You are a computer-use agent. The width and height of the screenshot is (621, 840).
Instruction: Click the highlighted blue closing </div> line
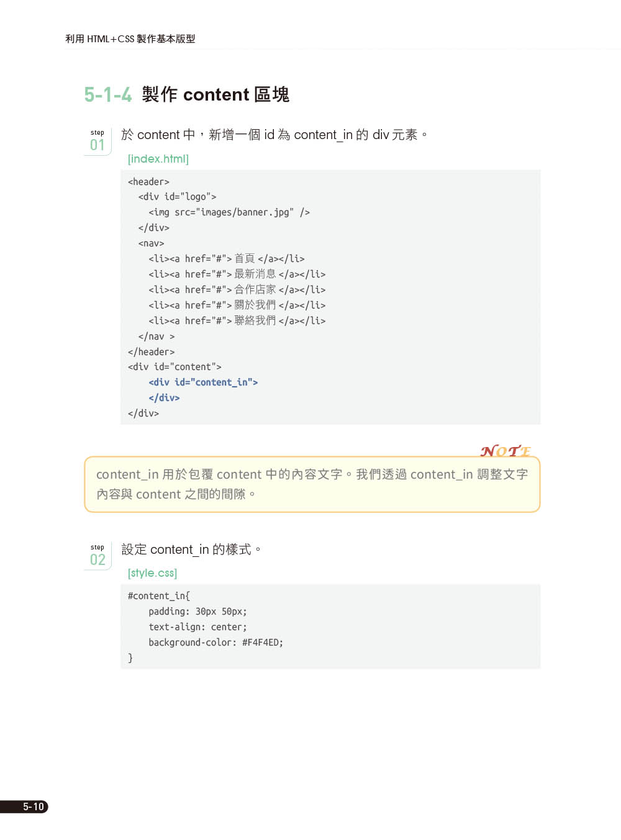point(164,398)
